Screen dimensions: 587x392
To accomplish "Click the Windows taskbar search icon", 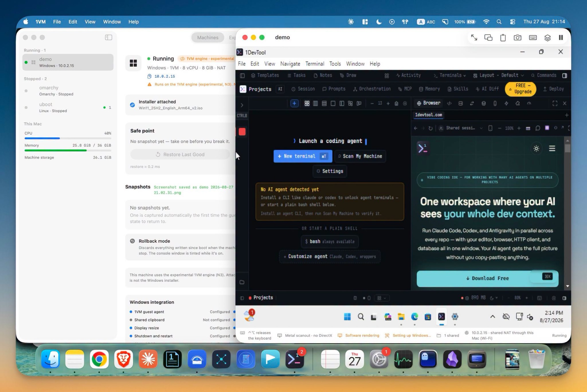I will point(361,317).
